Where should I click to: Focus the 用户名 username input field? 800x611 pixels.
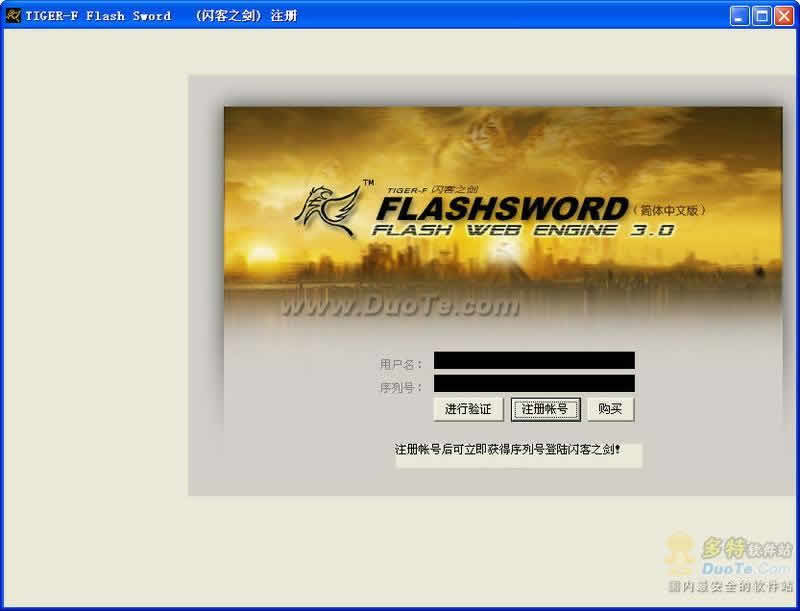(534, 361)
